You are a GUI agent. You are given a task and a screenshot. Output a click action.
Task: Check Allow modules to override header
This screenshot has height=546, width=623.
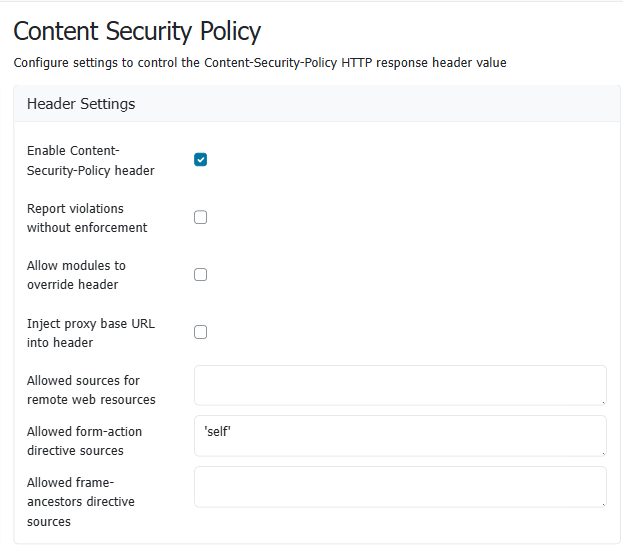point(200,275)
